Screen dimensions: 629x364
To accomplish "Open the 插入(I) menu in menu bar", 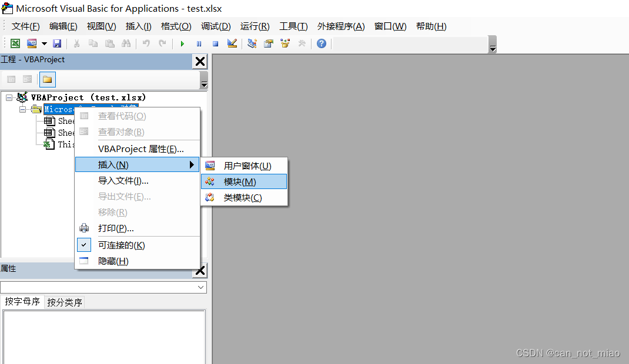I will [138, 26].
